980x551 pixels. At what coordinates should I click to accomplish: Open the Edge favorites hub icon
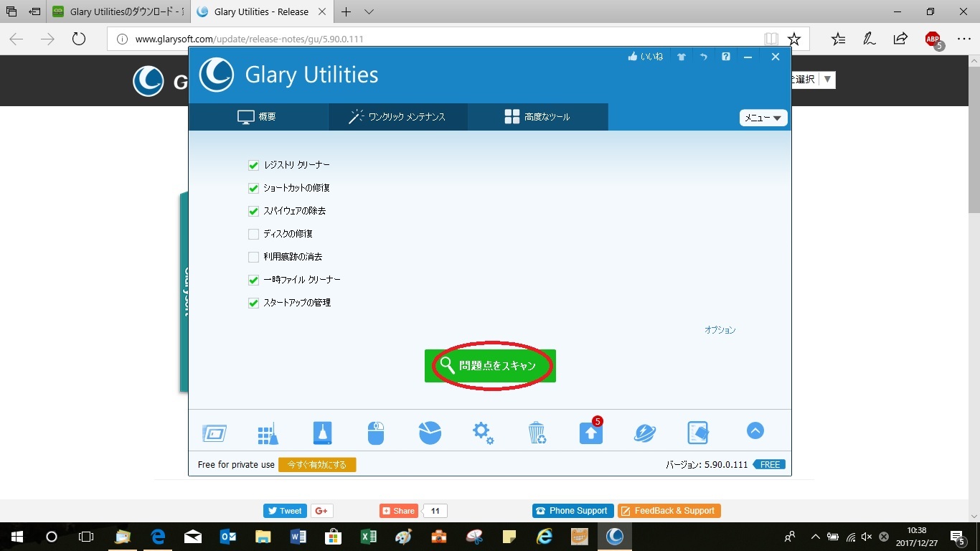(838, 39)
